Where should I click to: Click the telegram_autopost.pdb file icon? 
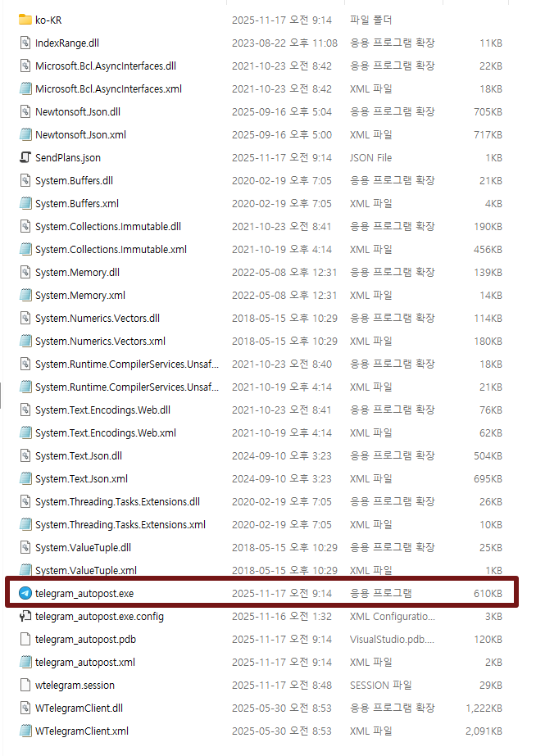pos(25,640)
